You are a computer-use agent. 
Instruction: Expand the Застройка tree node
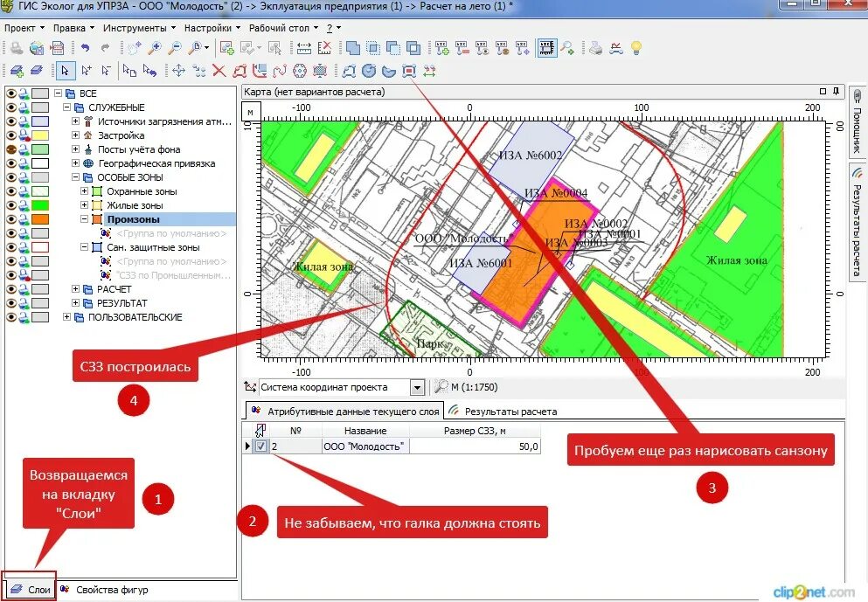76,135
